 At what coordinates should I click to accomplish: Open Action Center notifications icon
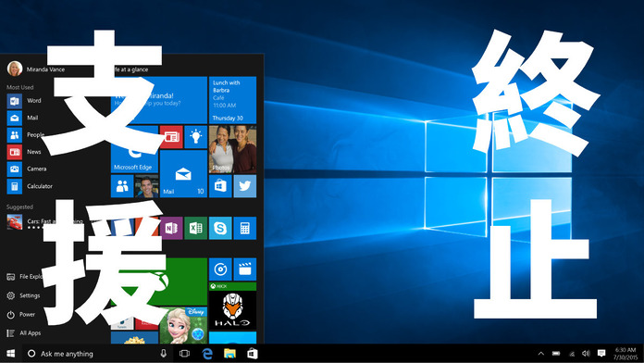click(601, 354)
